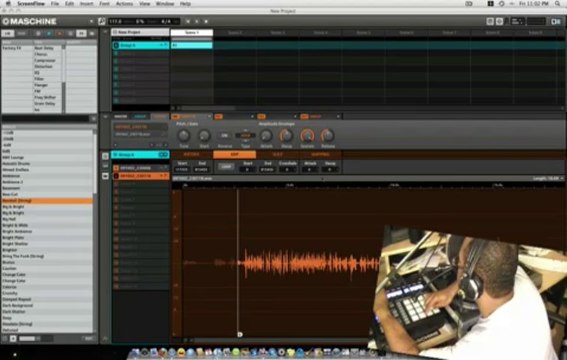567x360 pixels.
Task: Switch to the MASTER control tab
Action: [x=121, y=116]
